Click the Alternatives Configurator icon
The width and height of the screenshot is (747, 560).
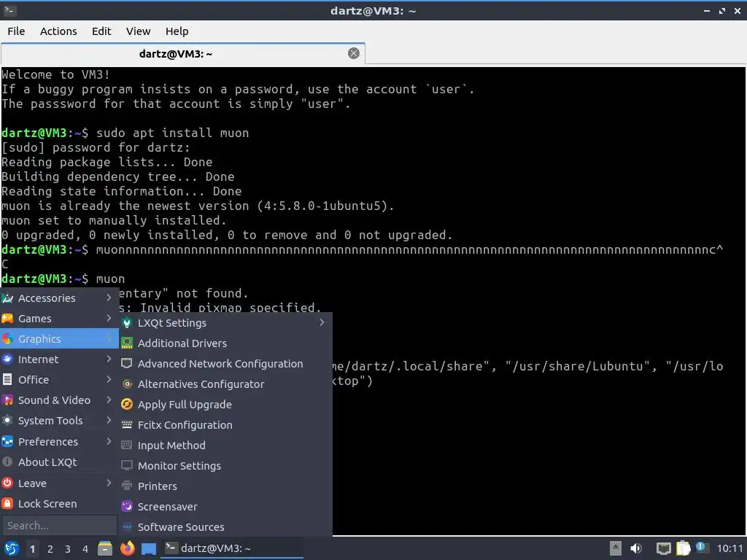[127, 384]
